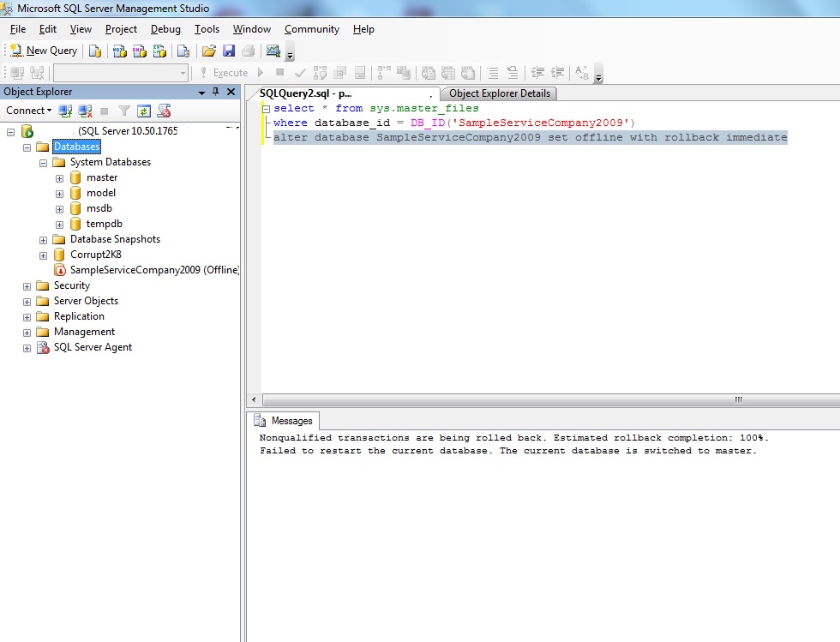The width and height of the screenshot is (840, 642).
Task: Click the Print icon in toolbar
Action: 248,51
